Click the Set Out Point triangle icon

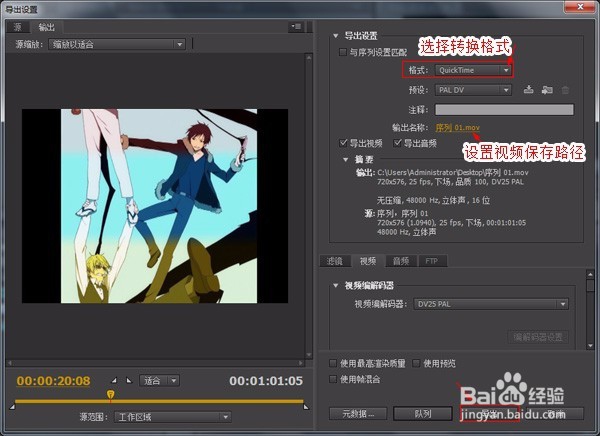pos(129,380)
